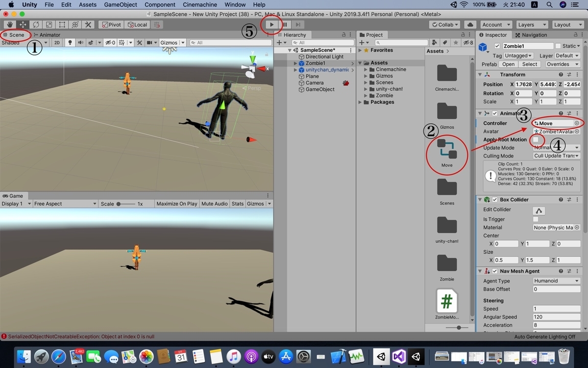Open the GameObject menu
The image size is (588, 368).
coord(121,4)
